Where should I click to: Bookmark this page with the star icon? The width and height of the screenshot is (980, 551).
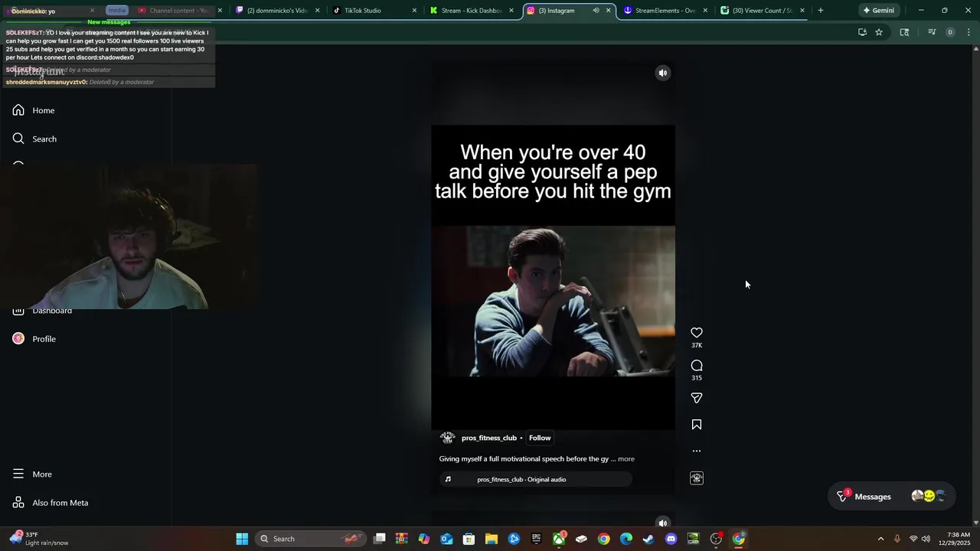(x=879, y=32)
